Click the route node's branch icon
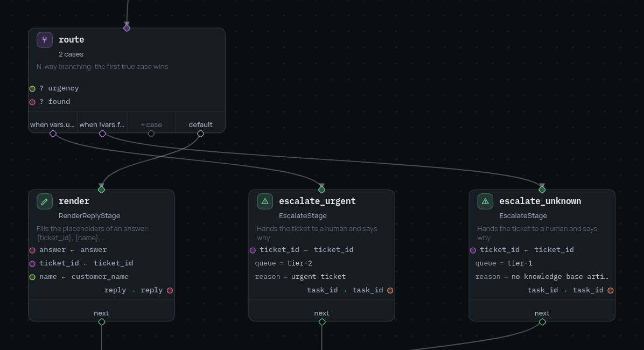The image size is (644, 350). click(x=44, y=40)
